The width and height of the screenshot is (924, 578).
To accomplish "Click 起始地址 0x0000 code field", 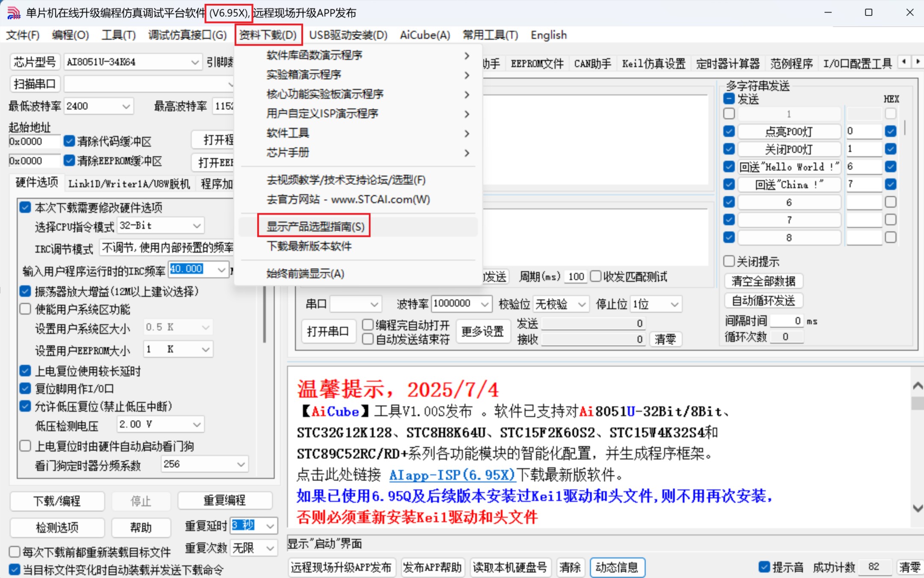I will point(35,142).
